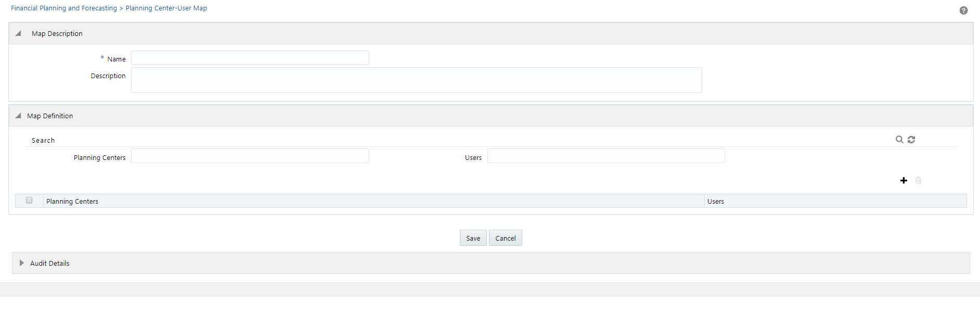Open the help question mark icon
The width and height of the screenshot is (980, 310).
pyautogui.click(x=963, y=10)
